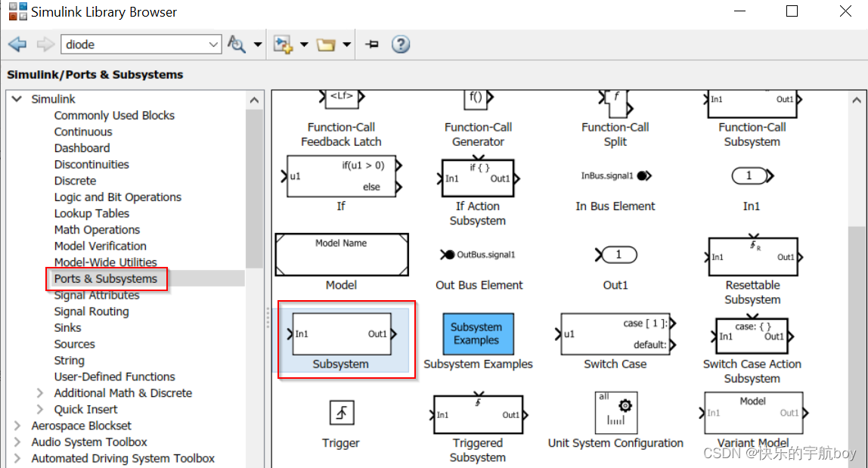The width and height of the screenshot is (868, 468).
Task: Select the Out1 port block
Action: click(x=615, y=255)
